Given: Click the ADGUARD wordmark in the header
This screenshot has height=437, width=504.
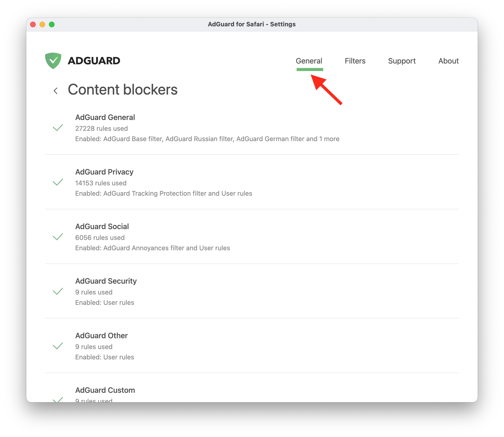Looking at the screenshot, I should 94,61.
